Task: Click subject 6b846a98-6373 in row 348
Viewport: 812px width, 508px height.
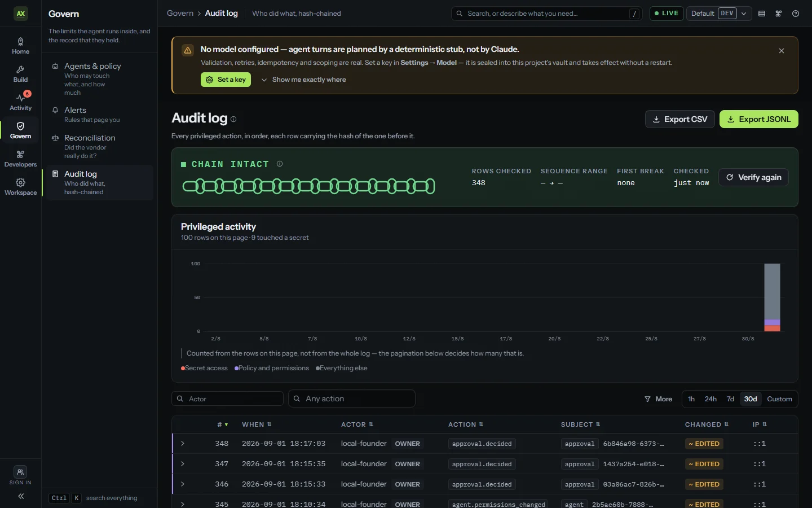Action: (633, 444)
